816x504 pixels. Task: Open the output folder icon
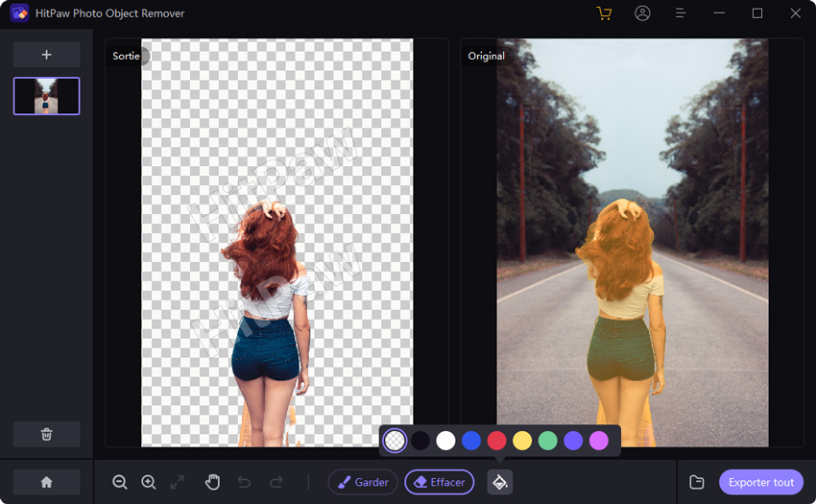[x=698, y=482]
